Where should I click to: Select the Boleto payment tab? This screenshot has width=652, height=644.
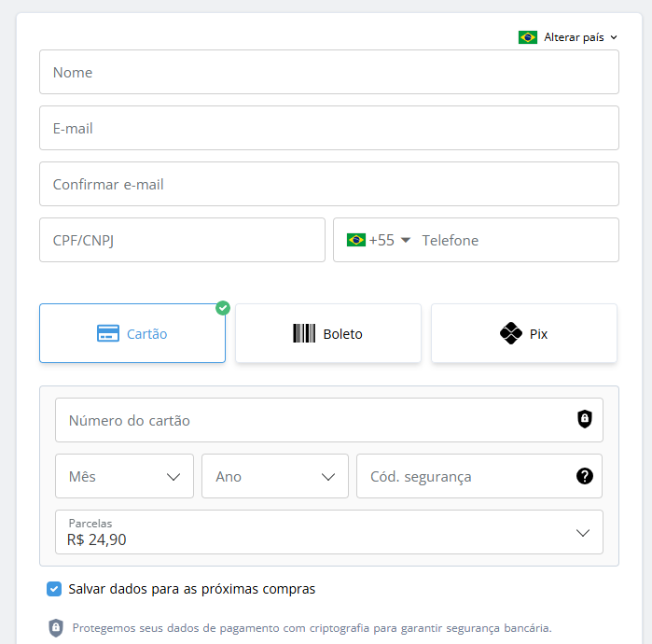[328, 333]
